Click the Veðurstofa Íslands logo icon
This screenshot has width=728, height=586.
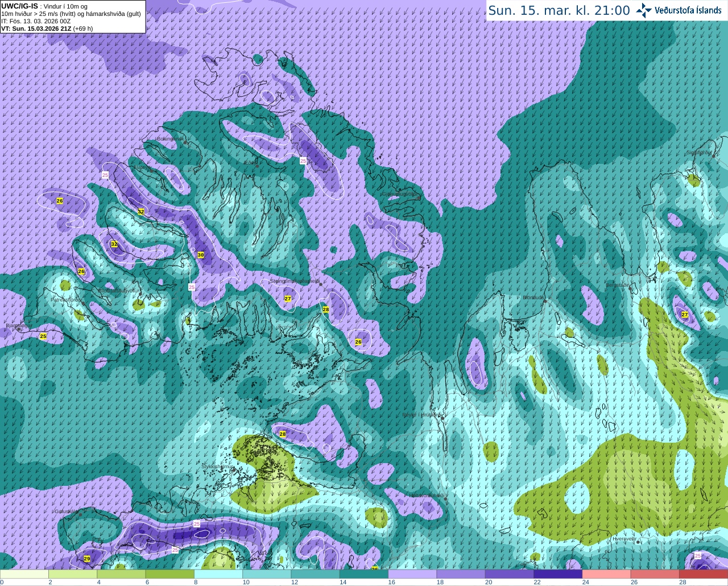point(644,10)
